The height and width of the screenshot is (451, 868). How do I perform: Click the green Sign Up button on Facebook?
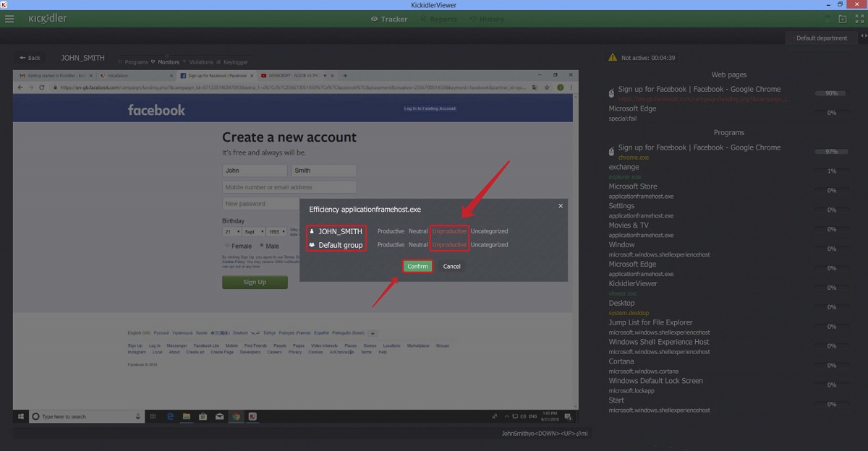pyautogui.click(x=255, y=282)
